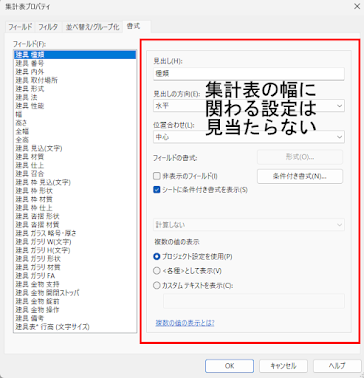Choose 建具 取付場所 in the field list
This screenshot has height=378, width=364.
click(x=75, y=80)
